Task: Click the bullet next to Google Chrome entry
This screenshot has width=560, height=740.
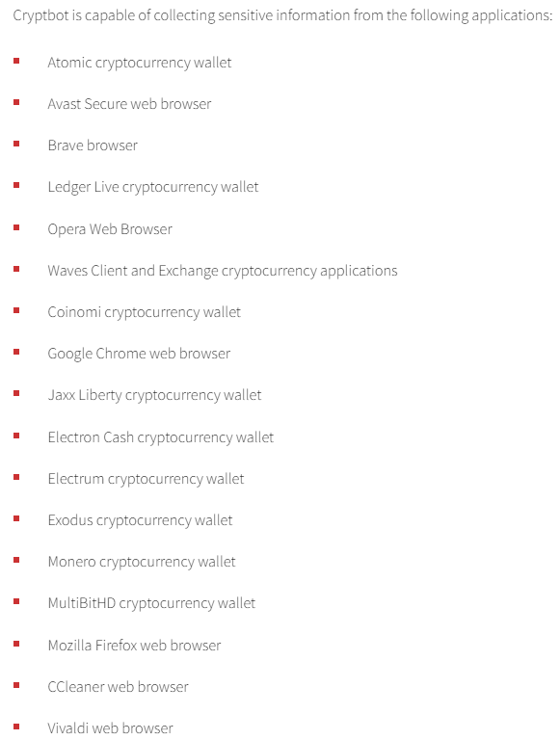Action: click(x=16, y=352)
